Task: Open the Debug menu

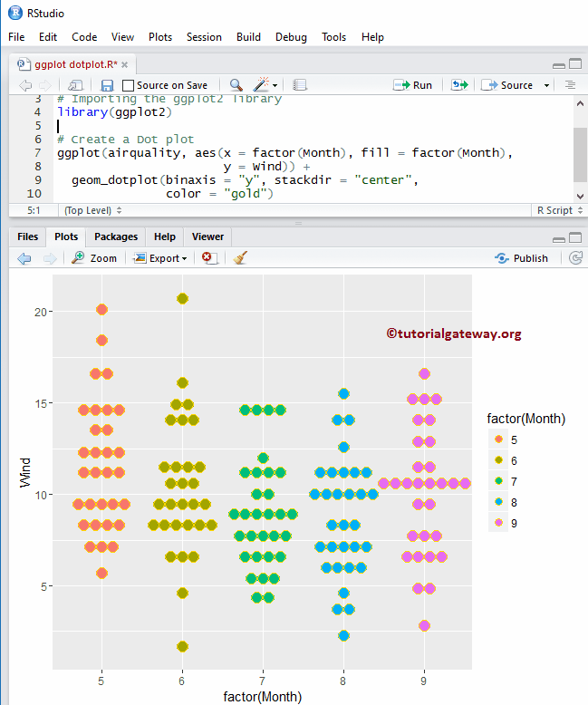Action: (291, 37)
